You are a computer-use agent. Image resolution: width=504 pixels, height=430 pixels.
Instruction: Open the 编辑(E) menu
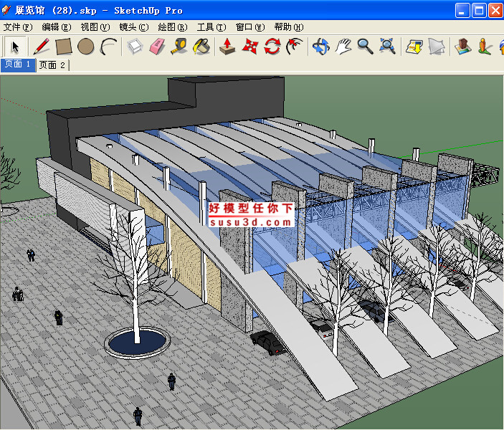[57, 27]
